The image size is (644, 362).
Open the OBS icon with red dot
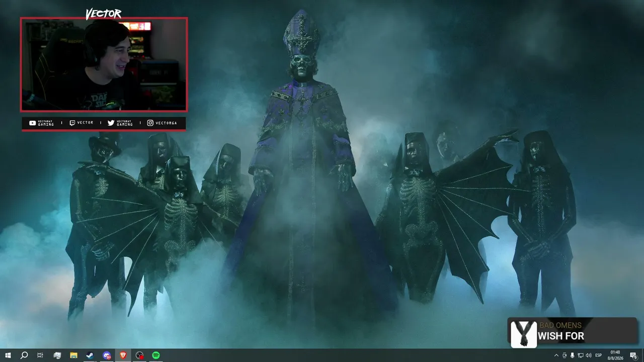click(x=140, y=355)
